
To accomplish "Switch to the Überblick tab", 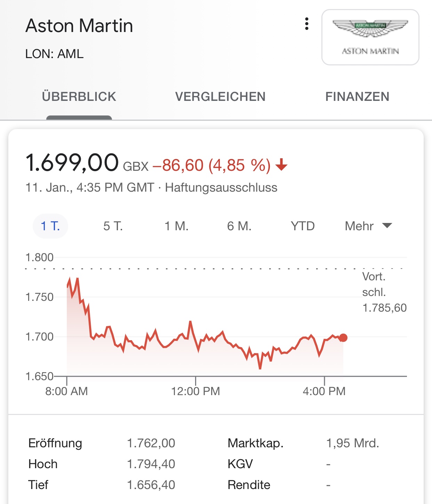I will coord(79,97).
